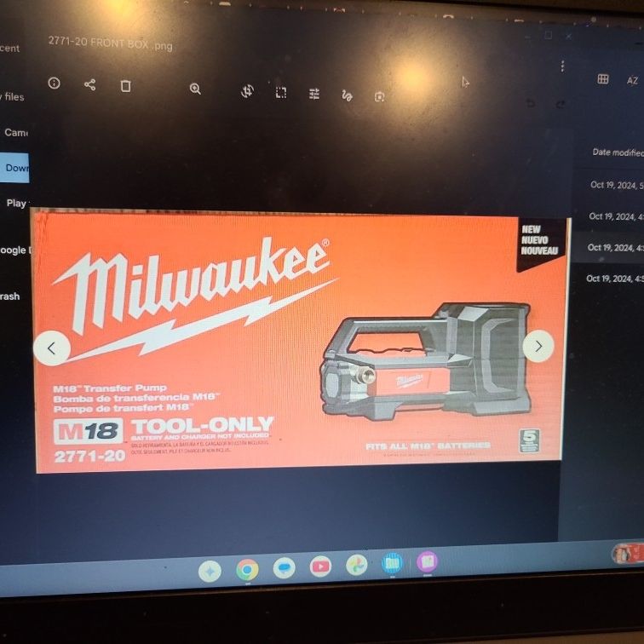The image size is (644, 644).
Task: Click the share icon in Gallery toolbar
Action: pyautogui.click(x=90, y=84)
